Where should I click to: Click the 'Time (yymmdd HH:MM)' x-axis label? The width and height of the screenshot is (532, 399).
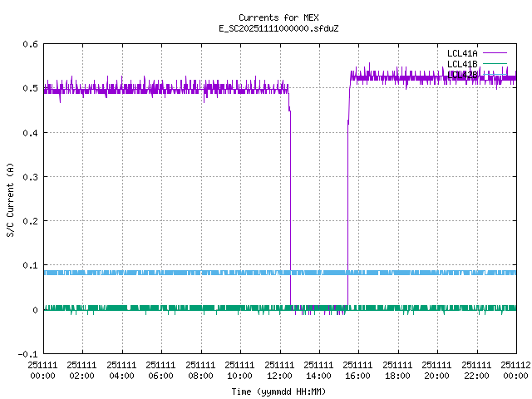[x=278, y=391]
